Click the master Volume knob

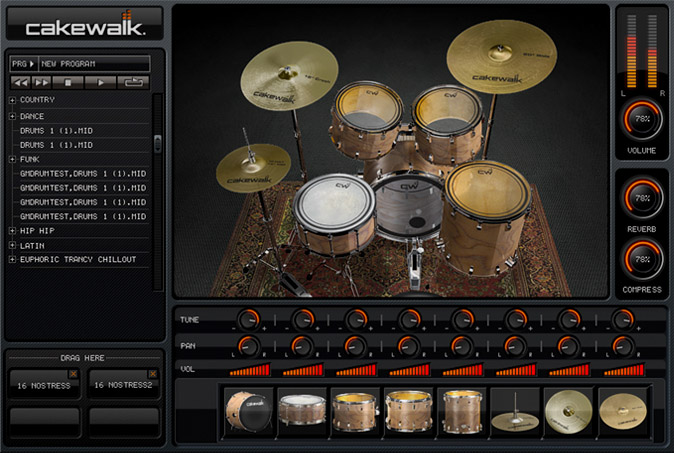(x=642, y=119)
